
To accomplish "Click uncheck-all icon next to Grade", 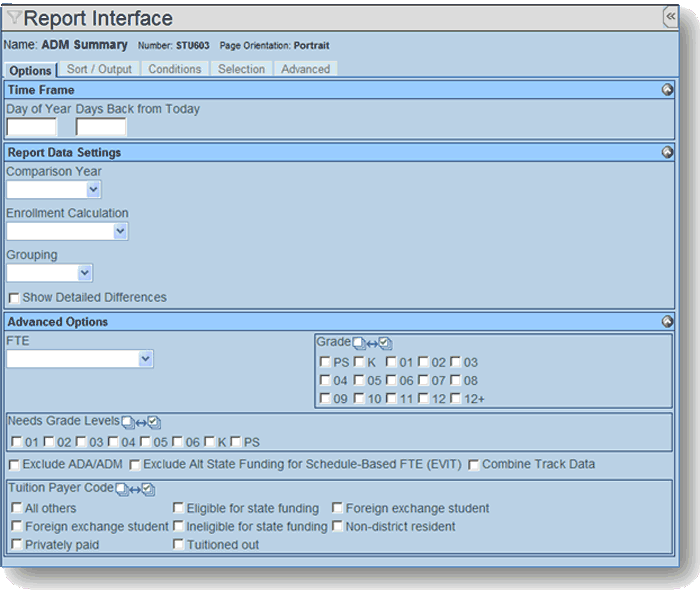I will tap(358, 343).
